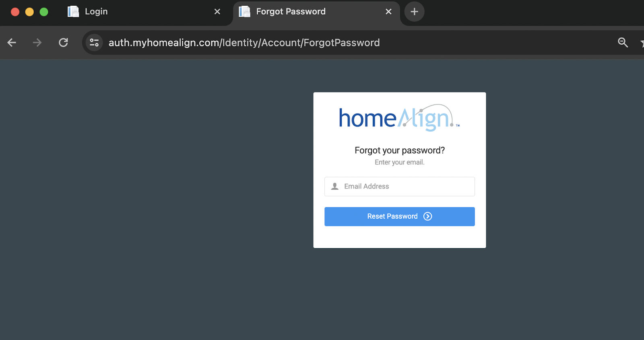Close the Login tab
644x340 pixels.
point(217,11)
